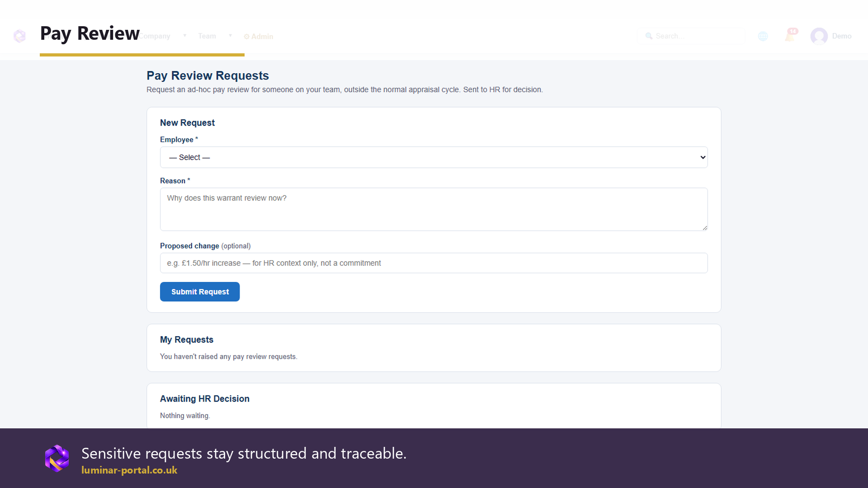The width and height of the screenshot is (868, 488).
Task: Click the 'New Request' section heading
Action: click(187, 123)
